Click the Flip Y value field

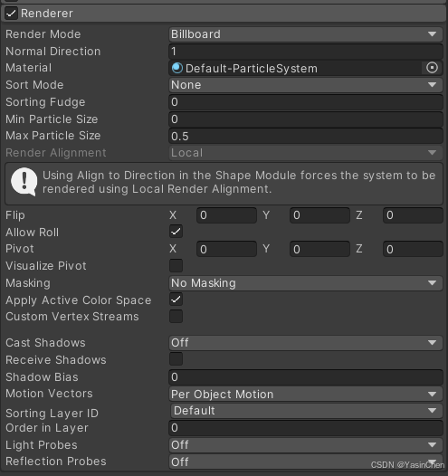(319, 215)
